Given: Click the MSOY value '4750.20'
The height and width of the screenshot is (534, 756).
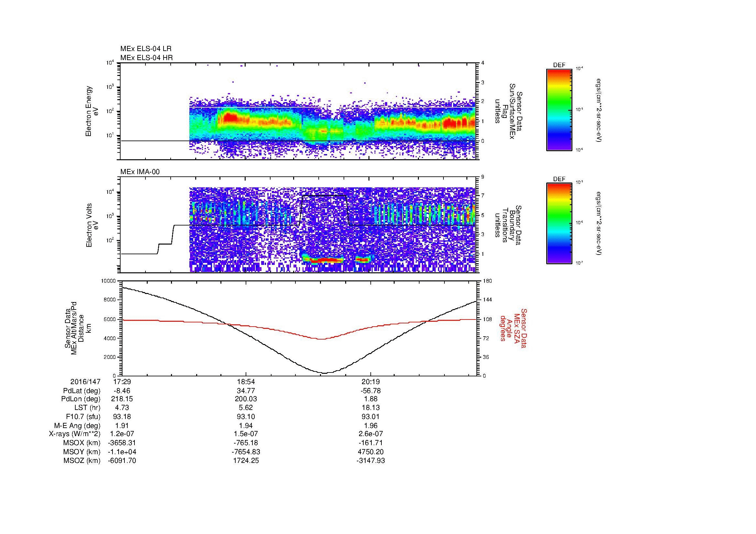Looking at the screenshot, I should click(x=370, y=452).
